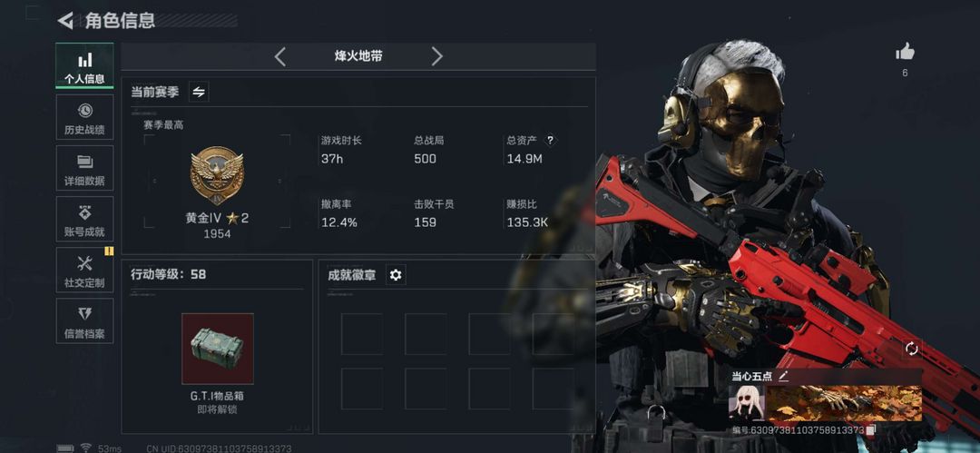This screenshot has width=980, height=453.
Task: Select the 详细数据 sidebar tab
Action: point(84,168)
